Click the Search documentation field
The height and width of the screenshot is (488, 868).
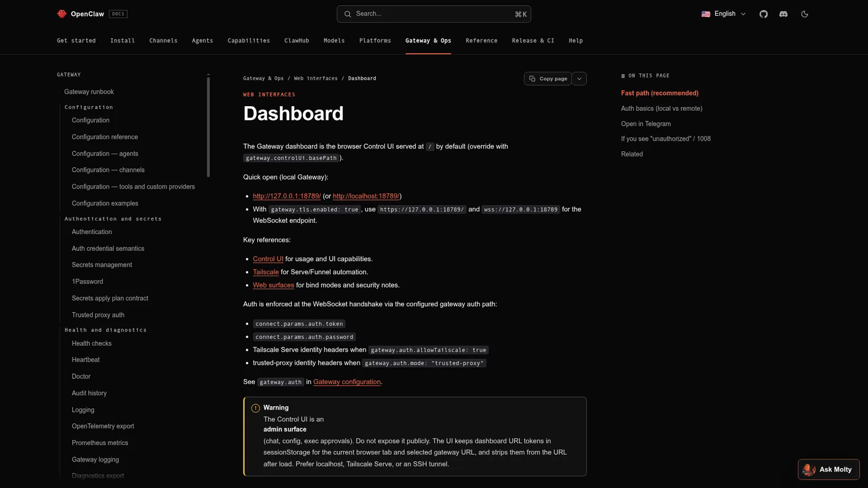[x=434, y=14]
